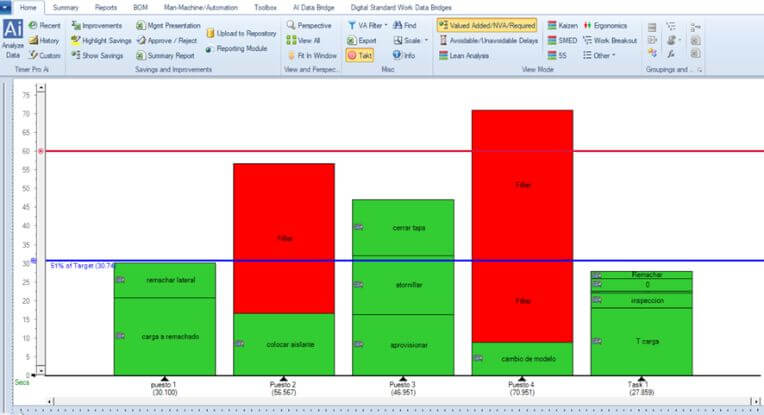Click the flag icon beside remachar lateral

pos(121,280)
